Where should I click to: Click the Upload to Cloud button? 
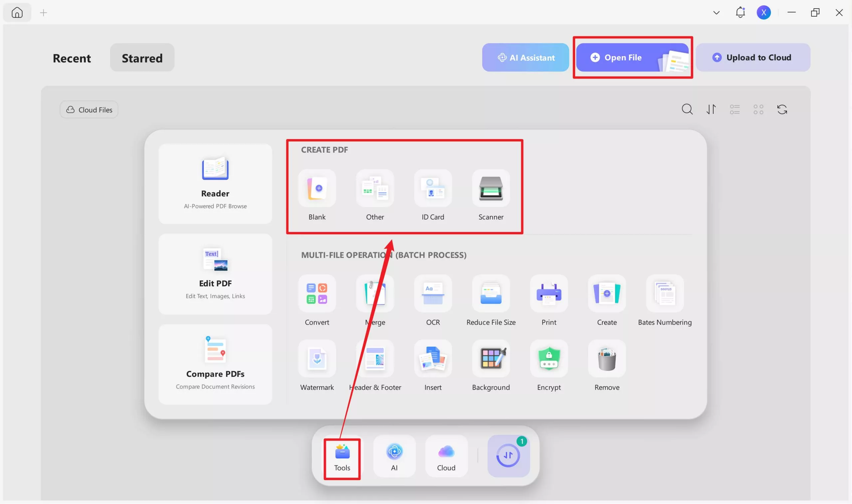[752, 58]
